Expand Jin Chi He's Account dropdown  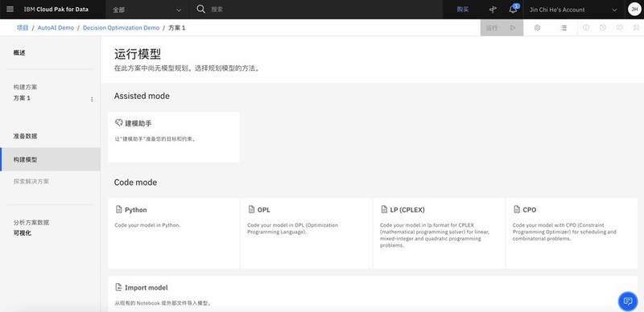pyautogui.click(x=574, y=10)
